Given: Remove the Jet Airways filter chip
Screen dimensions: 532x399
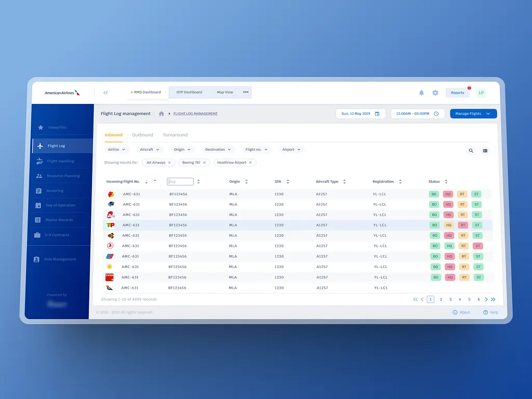Looking at the screenshot, I should click(169, 163).
